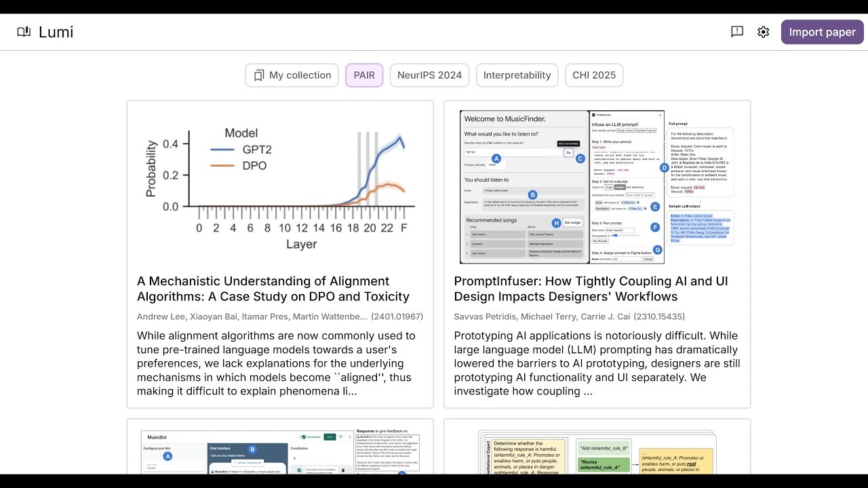Click the GPT2 vs DPO probability chart thumbnail
The height and width of the screenshot is (488, 868).
[x=279, y=188]
